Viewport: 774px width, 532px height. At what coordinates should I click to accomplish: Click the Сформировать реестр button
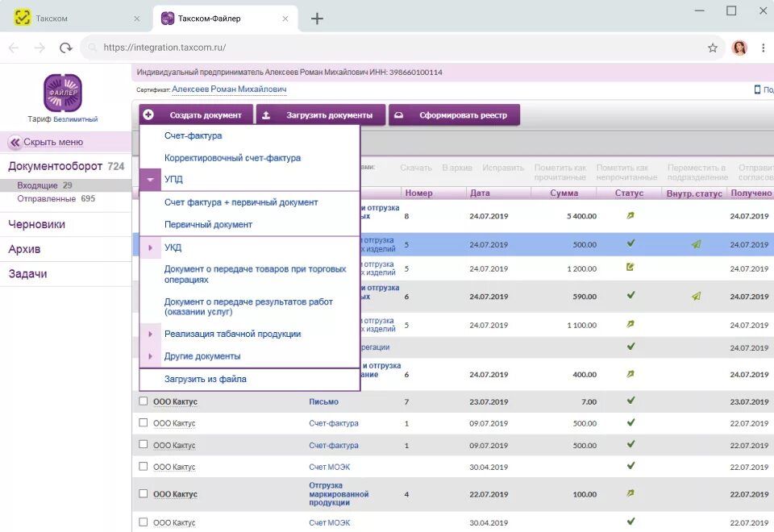(x=454, y=115)
